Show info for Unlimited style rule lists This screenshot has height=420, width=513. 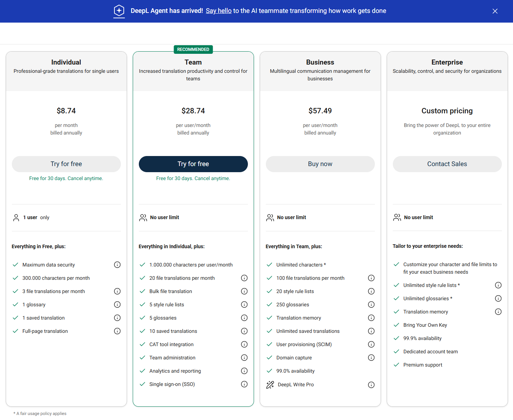[498, 285]
